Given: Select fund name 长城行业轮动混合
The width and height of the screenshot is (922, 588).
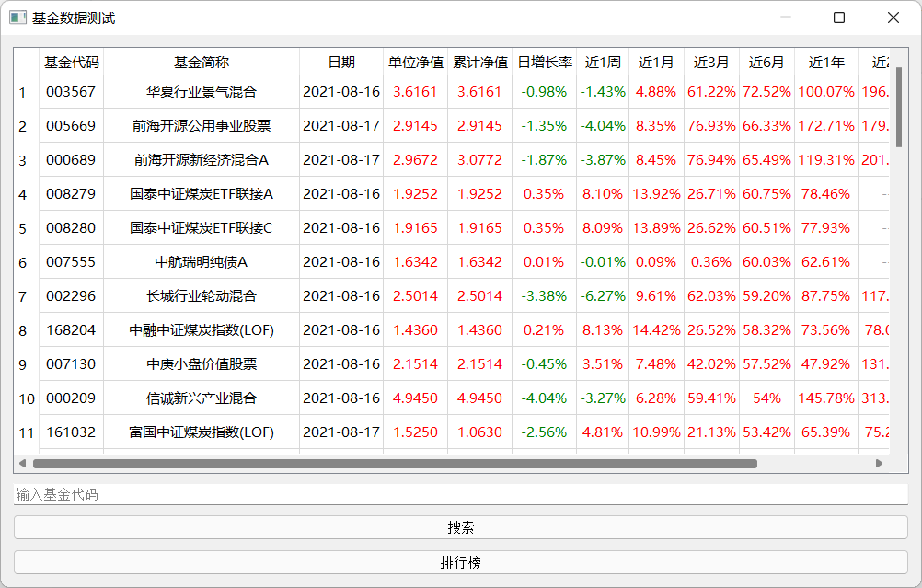Looking at the screenshot, I should pos(202,296).
